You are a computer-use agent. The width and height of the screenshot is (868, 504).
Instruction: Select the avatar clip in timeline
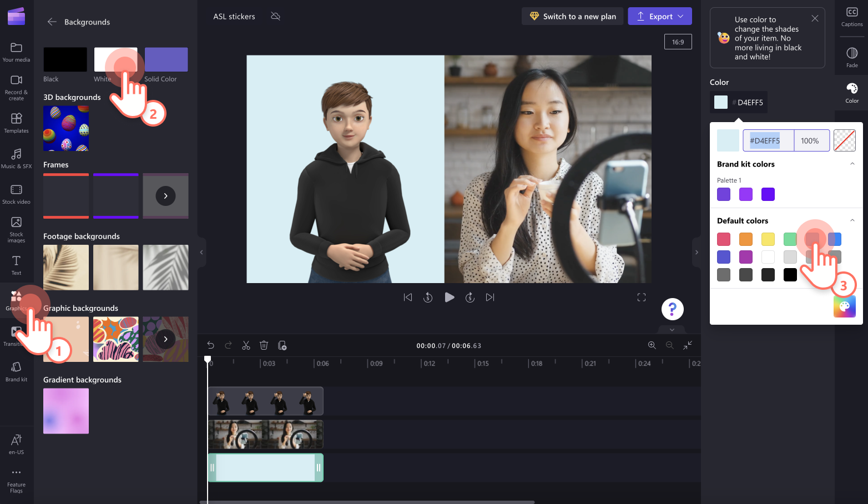coord(265,401)
